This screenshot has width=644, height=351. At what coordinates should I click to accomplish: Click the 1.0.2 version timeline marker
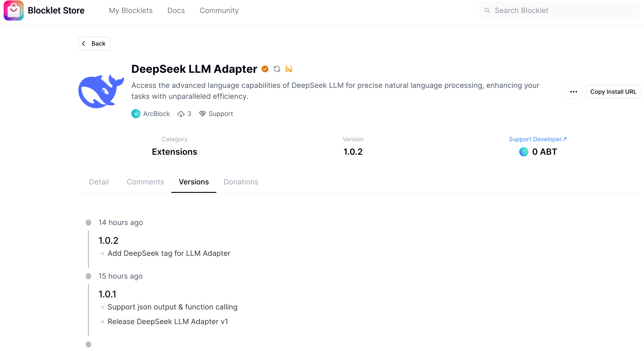click(88, 222)
